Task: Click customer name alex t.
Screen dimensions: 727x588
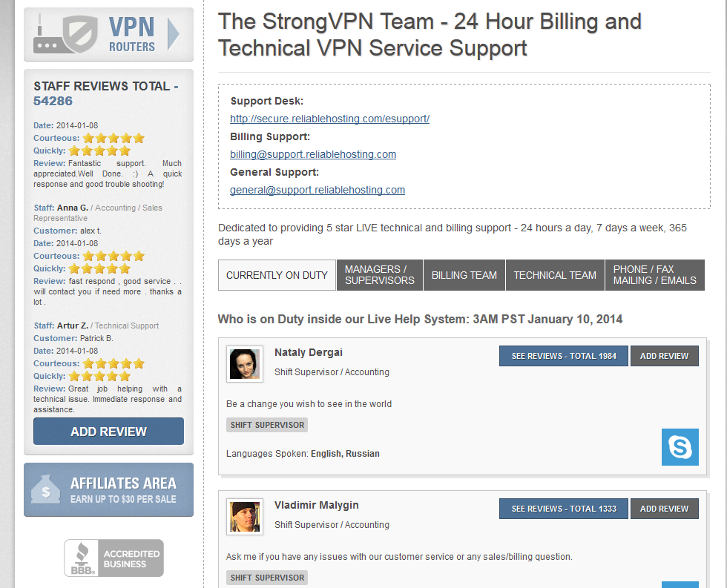Action: tap(91, 231)
